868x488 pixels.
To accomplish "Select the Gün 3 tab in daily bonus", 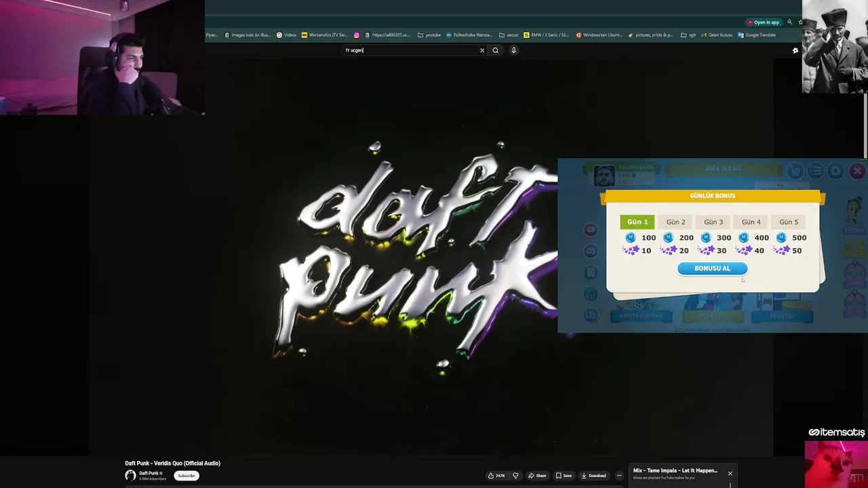I will tap(713, 222).
